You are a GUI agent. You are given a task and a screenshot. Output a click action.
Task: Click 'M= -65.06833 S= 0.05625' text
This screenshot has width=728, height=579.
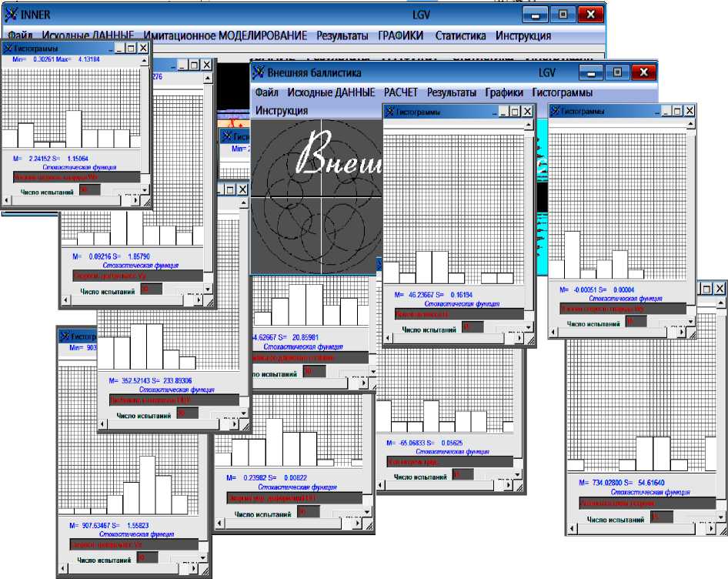coord(424,443)
